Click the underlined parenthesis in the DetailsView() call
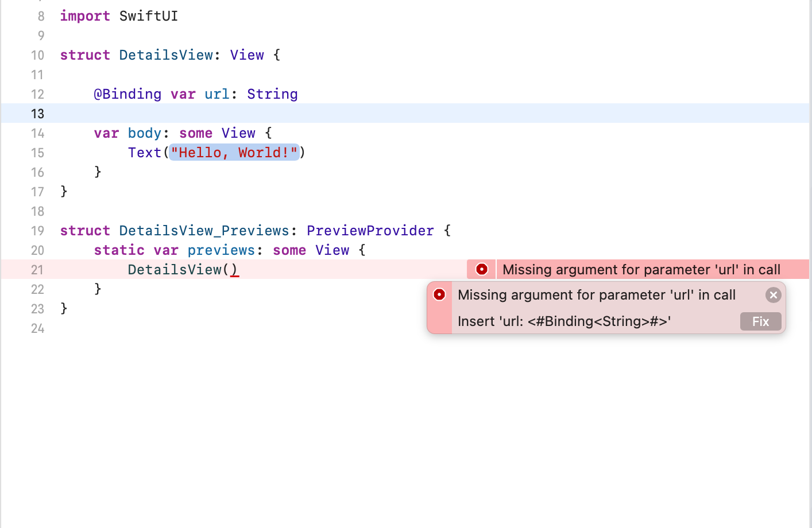Image resolution: width=812 pixels, height=528 pixels. tap(234, 270)
